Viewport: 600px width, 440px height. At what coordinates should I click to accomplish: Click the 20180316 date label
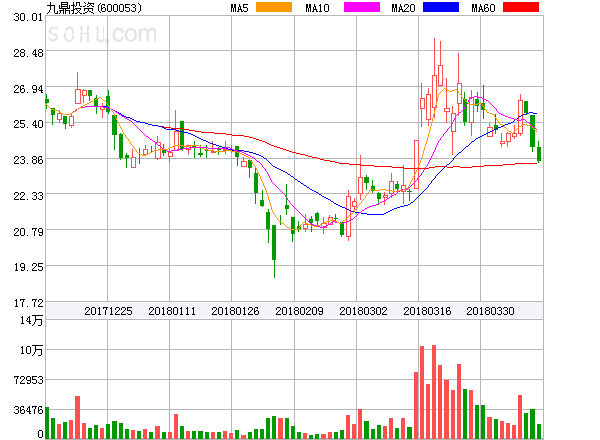427,311
